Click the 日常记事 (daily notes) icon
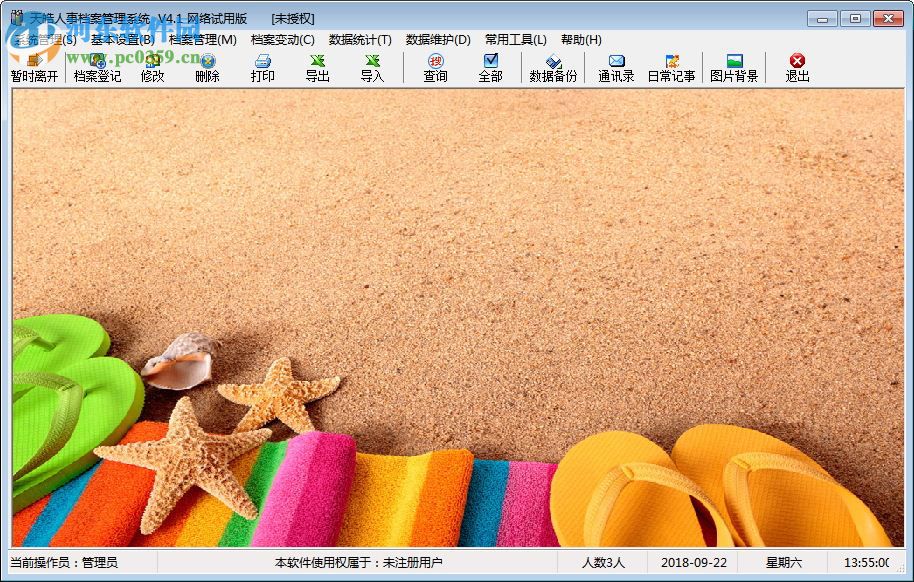This screenshot has width=914, height=582. pos(674,68)
